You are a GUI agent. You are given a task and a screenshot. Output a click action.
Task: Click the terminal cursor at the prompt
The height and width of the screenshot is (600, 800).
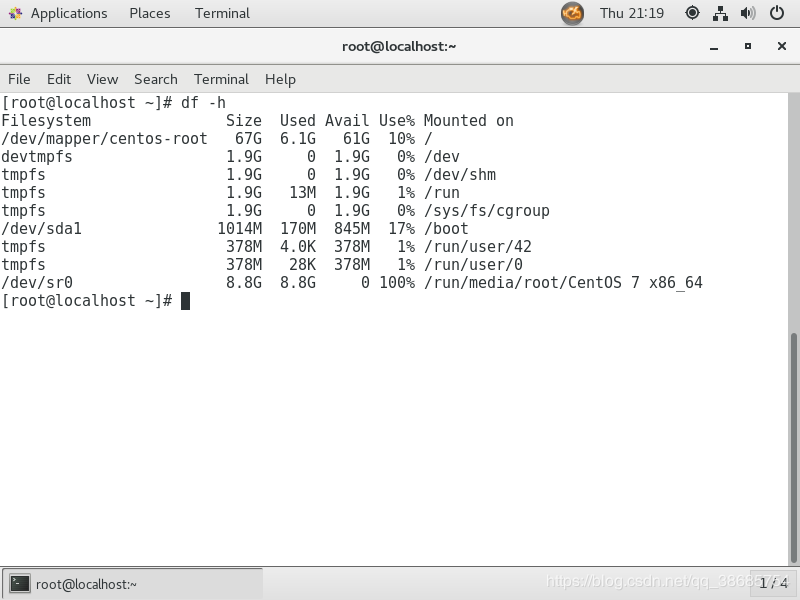[x=185, y=301]
